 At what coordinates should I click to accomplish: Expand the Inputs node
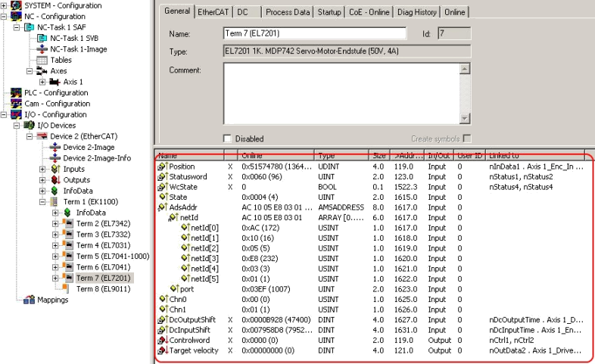42,169
